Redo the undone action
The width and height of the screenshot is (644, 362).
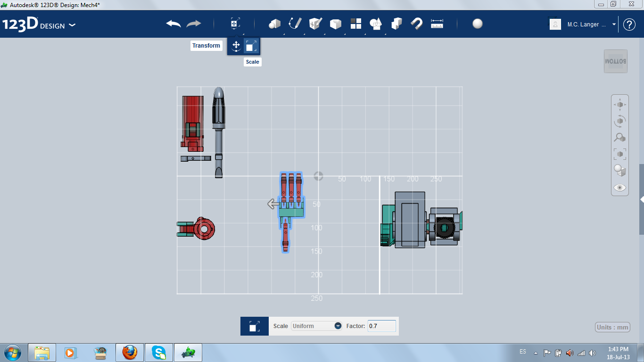tap(194, 24)
